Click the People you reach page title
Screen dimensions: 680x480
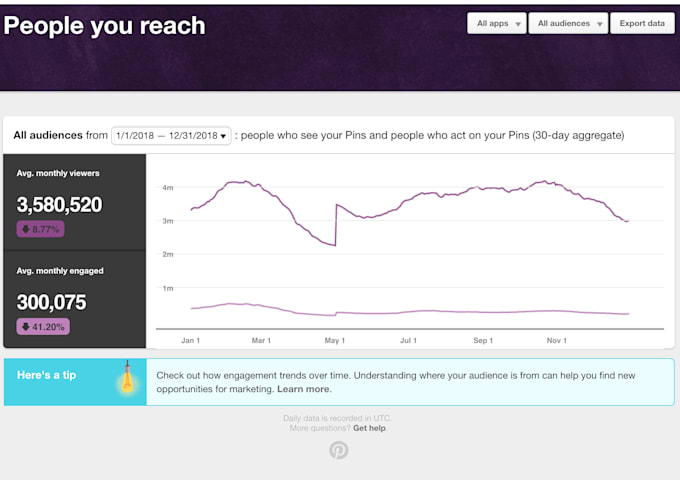[104, 26]
